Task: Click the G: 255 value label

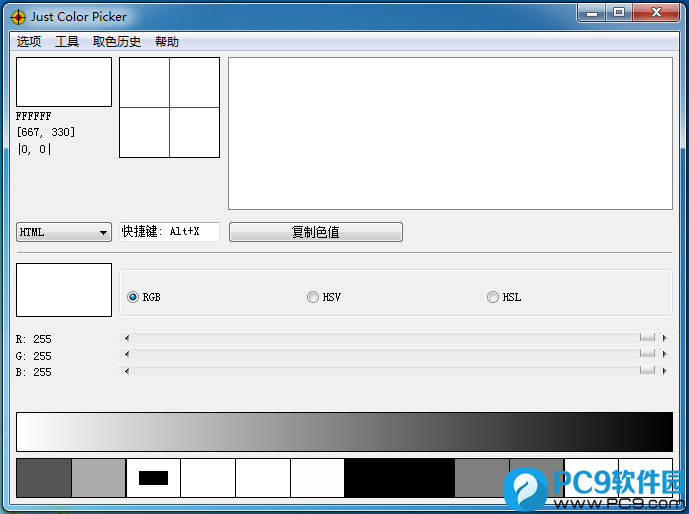Action: tap(34, 356)
